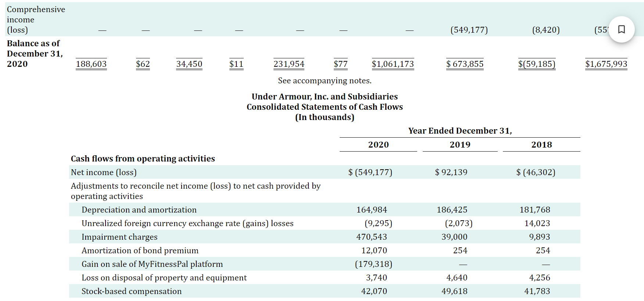The width and height of the screenshot is (644, 301).
Task: Click 'Impairment charges' row label
Action: pyautogui.click(x=119, y=237)
